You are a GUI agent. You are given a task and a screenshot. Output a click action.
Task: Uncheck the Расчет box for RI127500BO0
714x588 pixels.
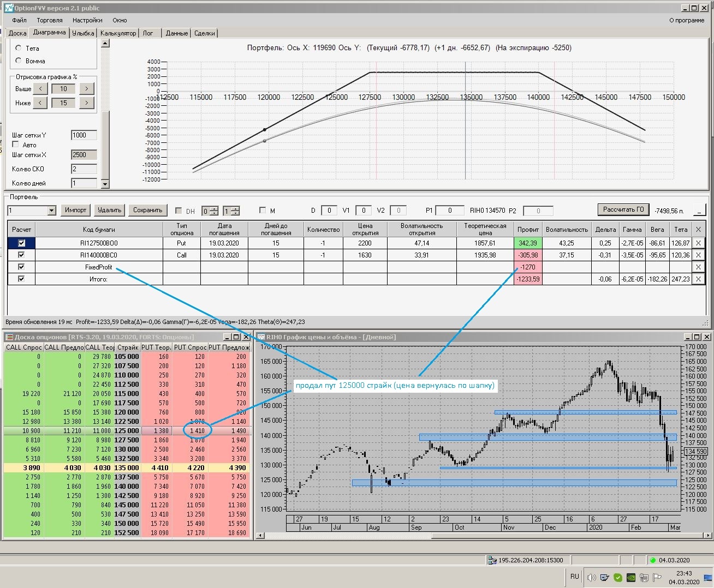point(21,243)
